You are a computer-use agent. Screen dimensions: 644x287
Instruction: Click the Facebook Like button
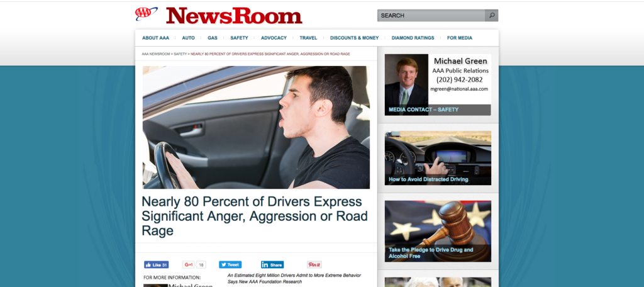pyautogui.click(x=156, y=265)
